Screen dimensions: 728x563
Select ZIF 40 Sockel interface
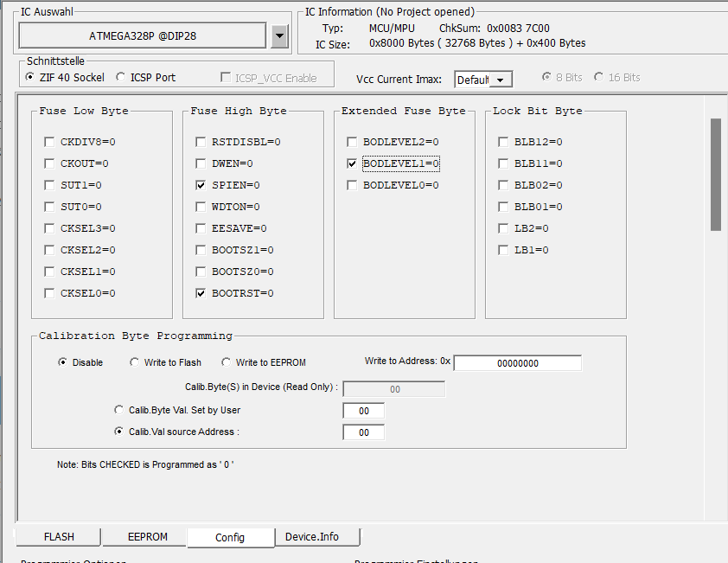(30, 77)
